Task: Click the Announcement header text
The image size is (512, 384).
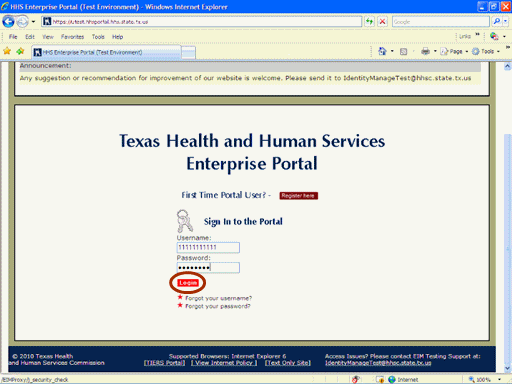Action: [x=45, y=66]
